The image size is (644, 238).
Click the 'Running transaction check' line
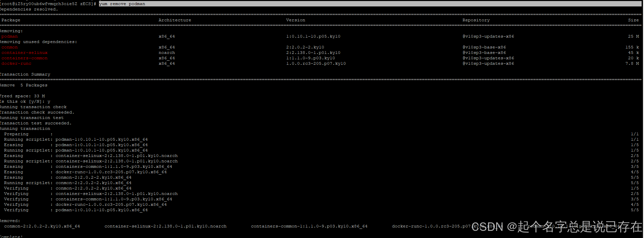click(x=33, y=107)
